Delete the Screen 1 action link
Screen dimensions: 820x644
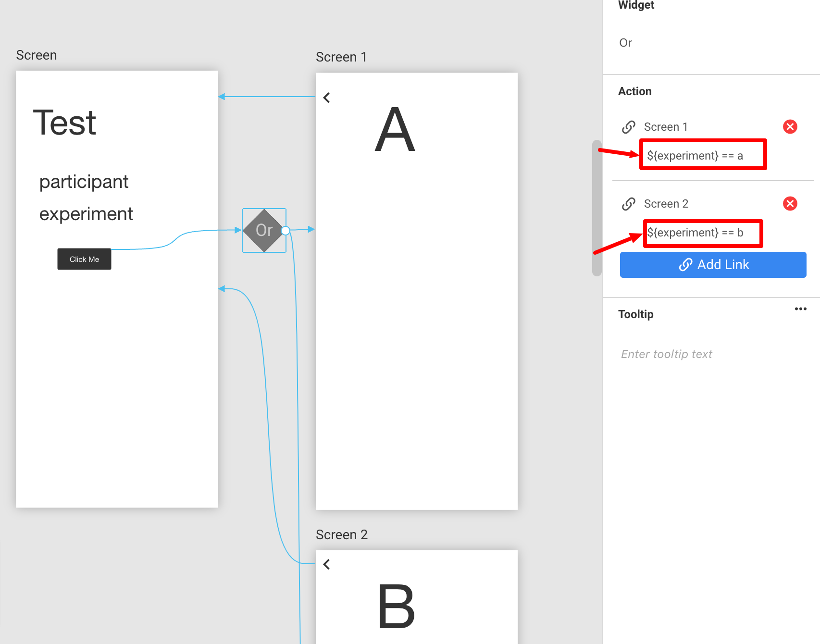click(790, 127)
